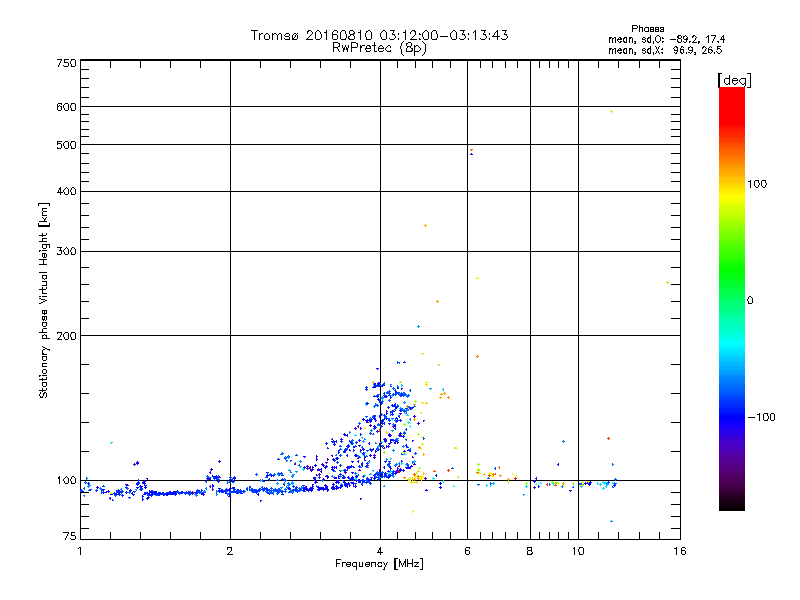
Task: Click y-axis tick label '500'
Action: pyautogui.click(x=66, y=145)
